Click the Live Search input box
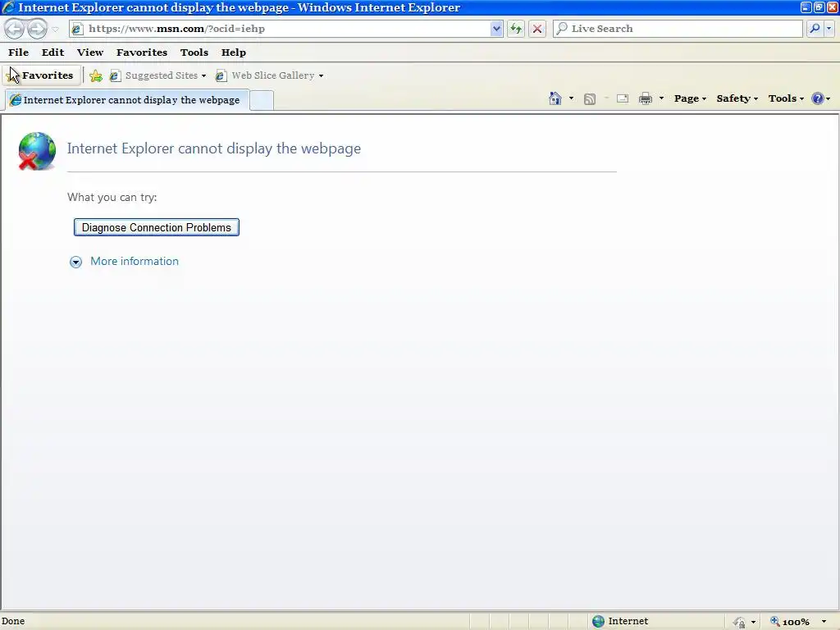The image size is (840, 630). tap(678, 29)
